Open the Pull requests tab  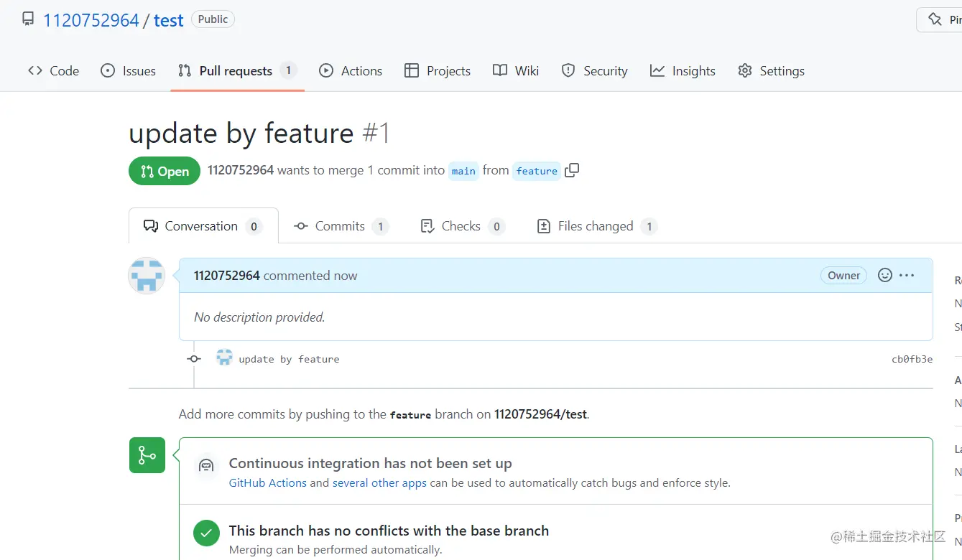tap(237, 70)
